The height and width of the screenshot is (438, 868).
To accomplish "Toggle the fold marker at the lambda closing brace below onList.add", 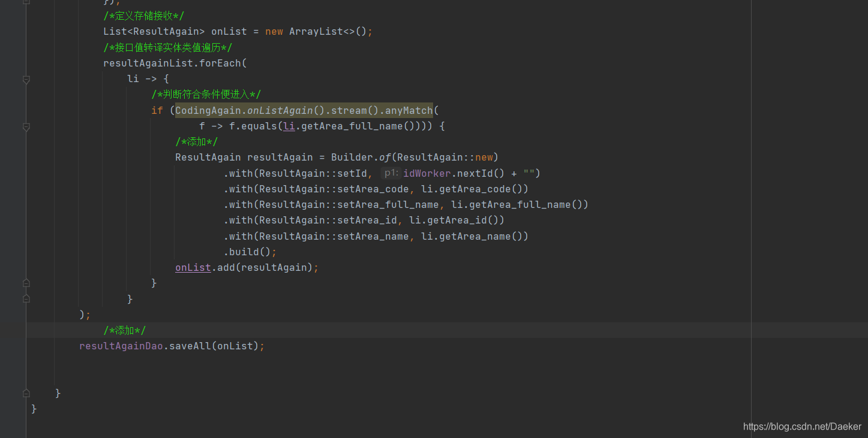I will [x=26, y=298].
